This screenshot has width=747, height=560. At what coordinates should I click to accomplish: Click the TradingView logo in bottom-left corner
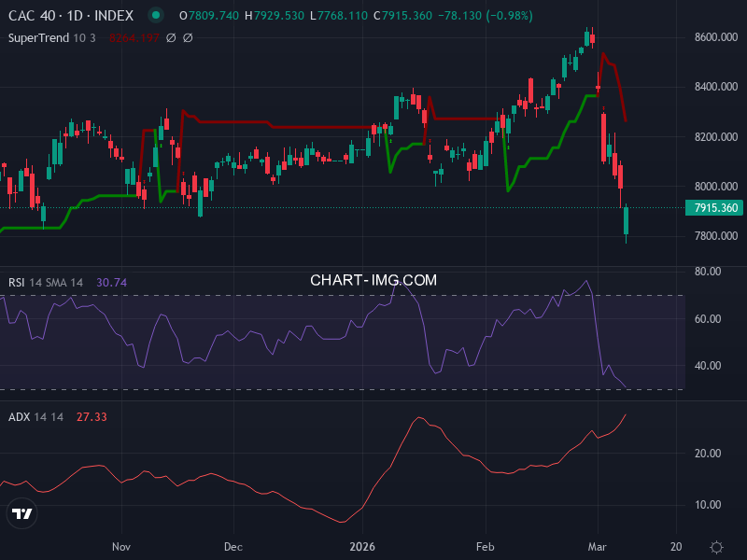click(x=21, y=512)
